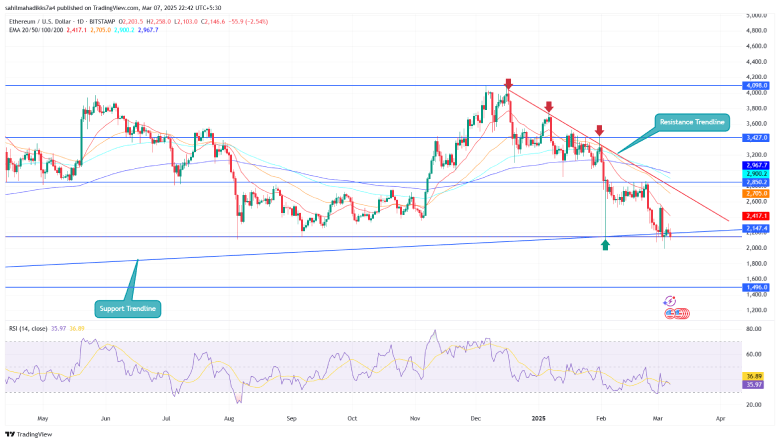Click the red 2,417.1 EMA price label

coord(755,216)
